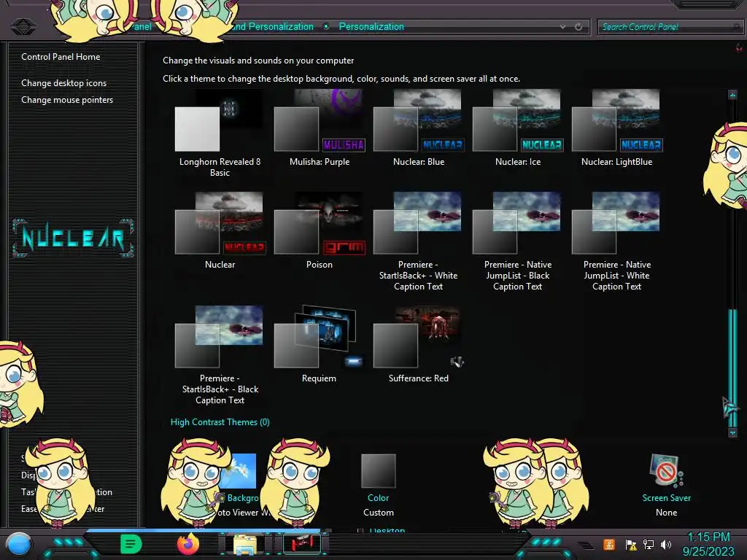Screen dimensions: 747x560
Task: Click the back navigation button
Action: pyautogui.click(x=23, y=26)
